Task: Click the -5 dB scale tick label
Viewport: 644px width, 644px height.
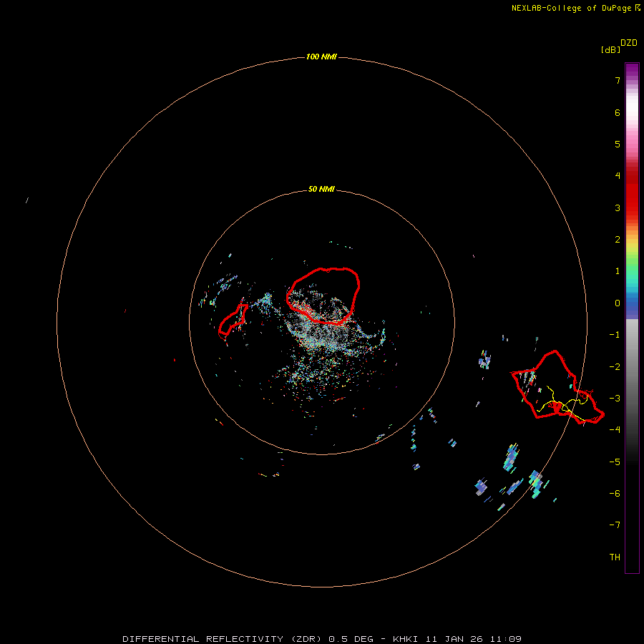Action: click(615, 462)
